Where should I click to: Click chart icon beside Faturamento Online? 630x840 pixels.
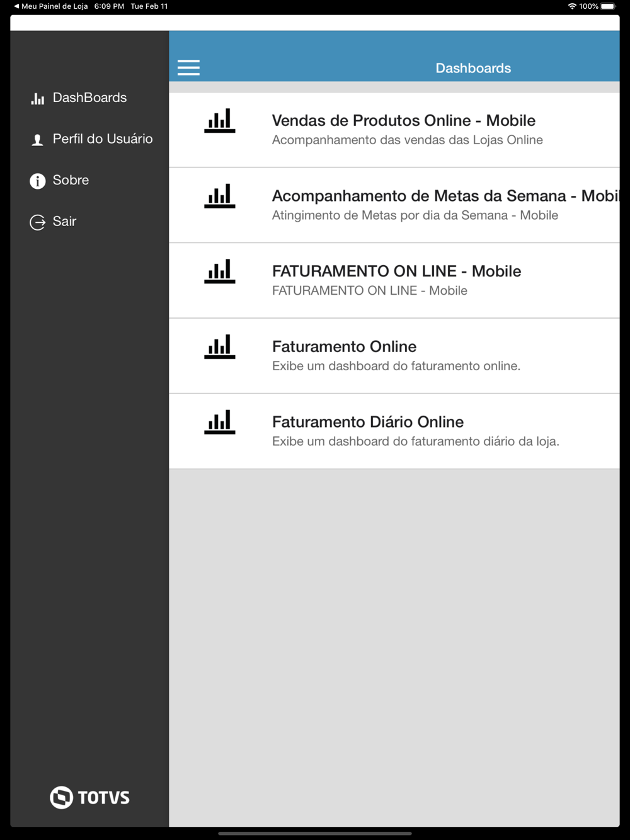click(x=220, y=346)
